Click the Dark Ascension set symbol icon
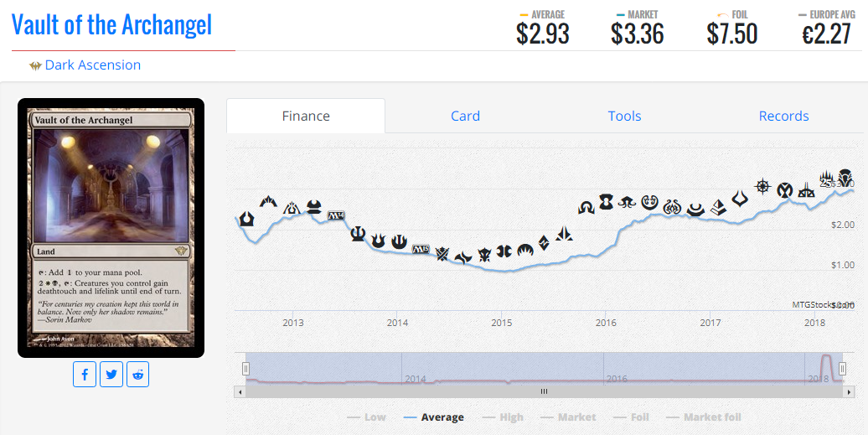Image resolution: width=868 pixels, height=435 pixels. point(35,66)
